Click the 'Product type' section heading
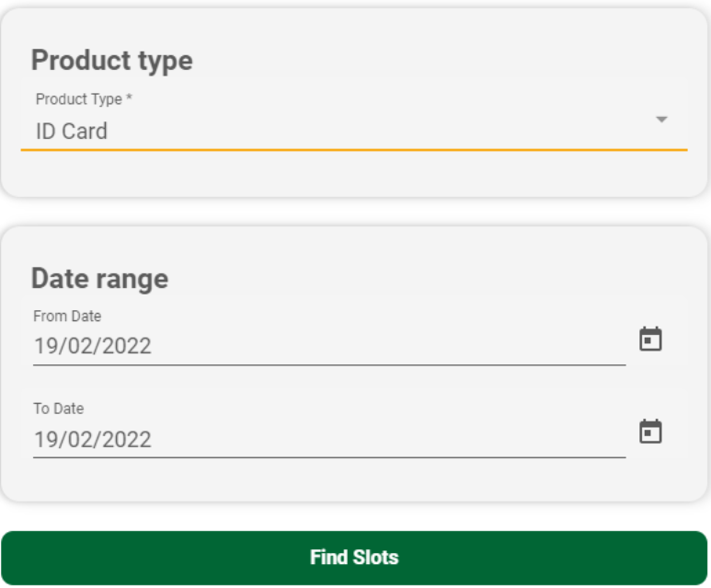The height and width of the screenshot is (588, 711). tap(111, 61)
